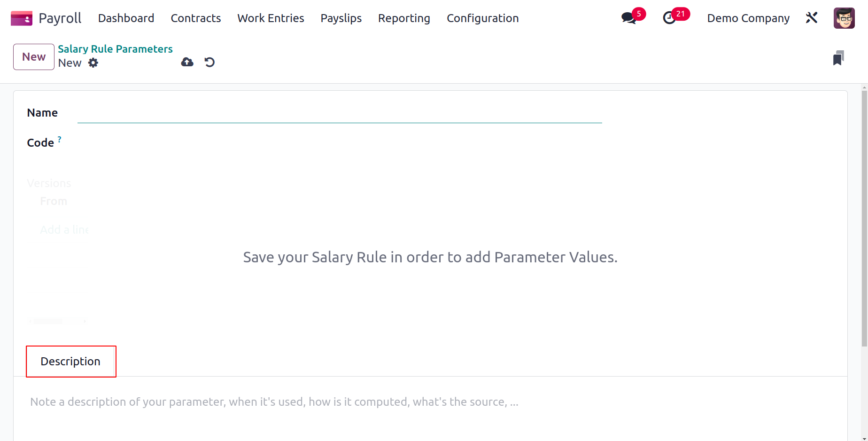The width and height of the screenshot is (868, 441).
Task: Open the chat messages icon with 5 notifications
Action: (629, 18)
